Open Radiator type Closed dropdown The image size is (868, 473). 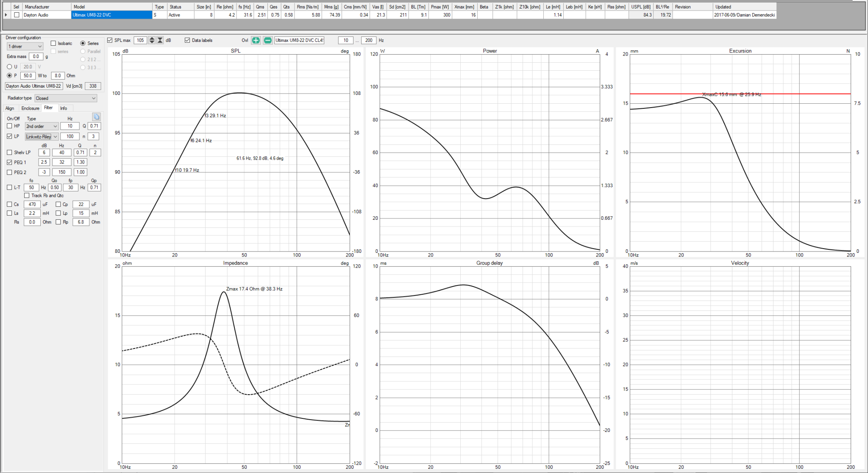66,98
